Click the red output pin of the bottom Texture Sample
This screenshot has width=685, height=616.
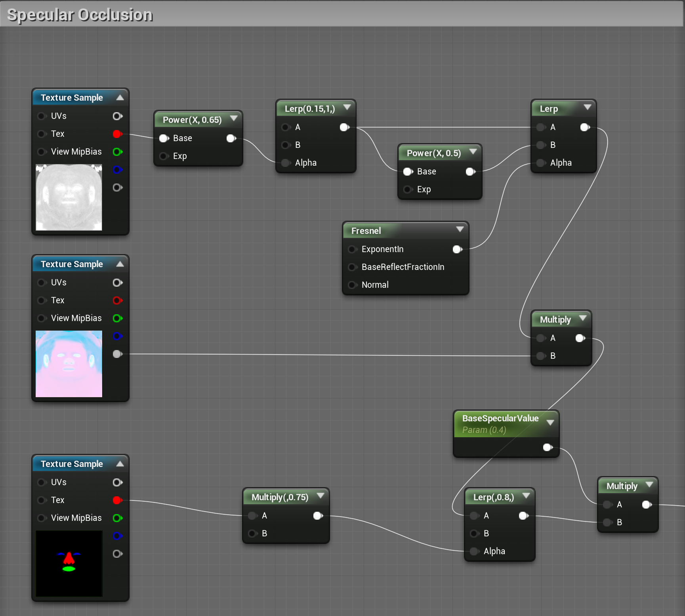pos(118,500)
